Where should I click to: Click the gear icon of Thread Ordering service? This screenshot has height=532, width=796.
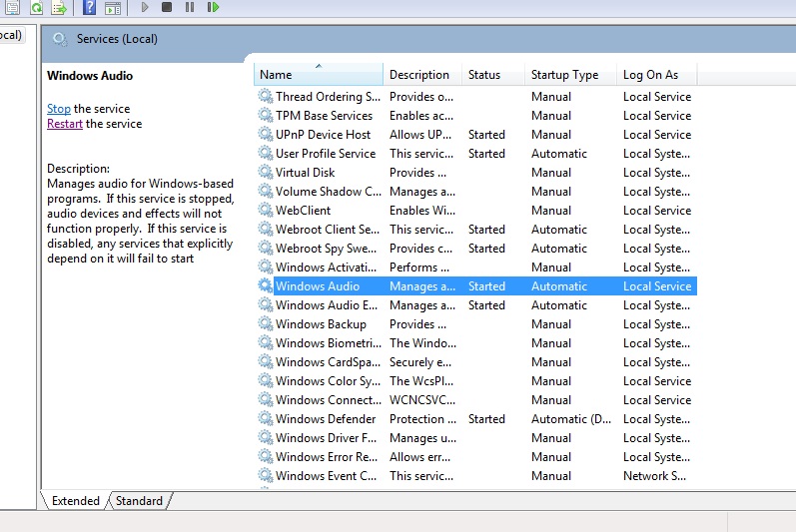click(265, 96)
